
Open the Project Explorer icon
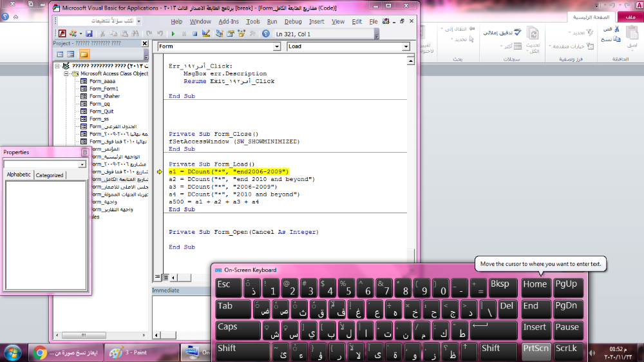point(220,33)
